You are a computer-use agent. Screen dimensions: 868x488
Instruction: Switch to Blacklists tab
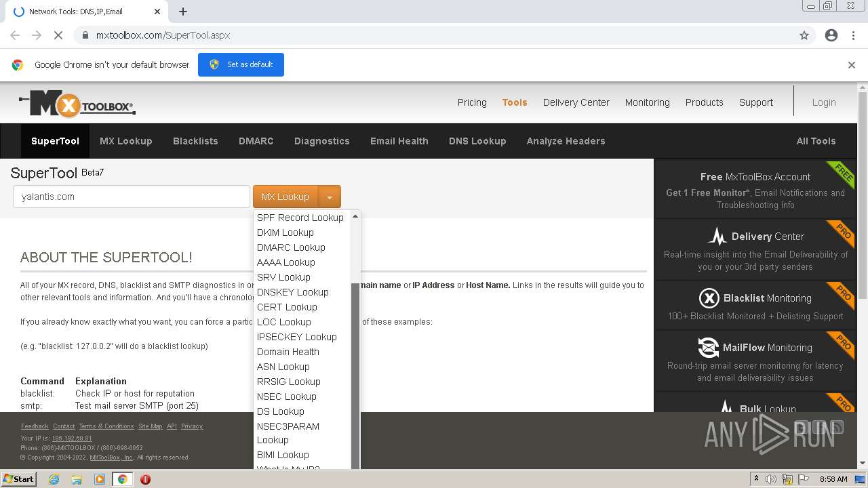click(195, 141)
